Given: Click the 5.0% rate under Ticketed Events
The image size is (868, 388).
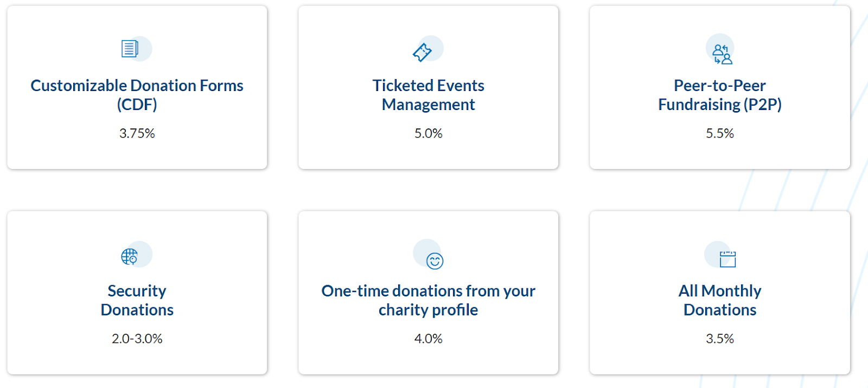Looking at the screenshot, I should (x=428, y=133).
